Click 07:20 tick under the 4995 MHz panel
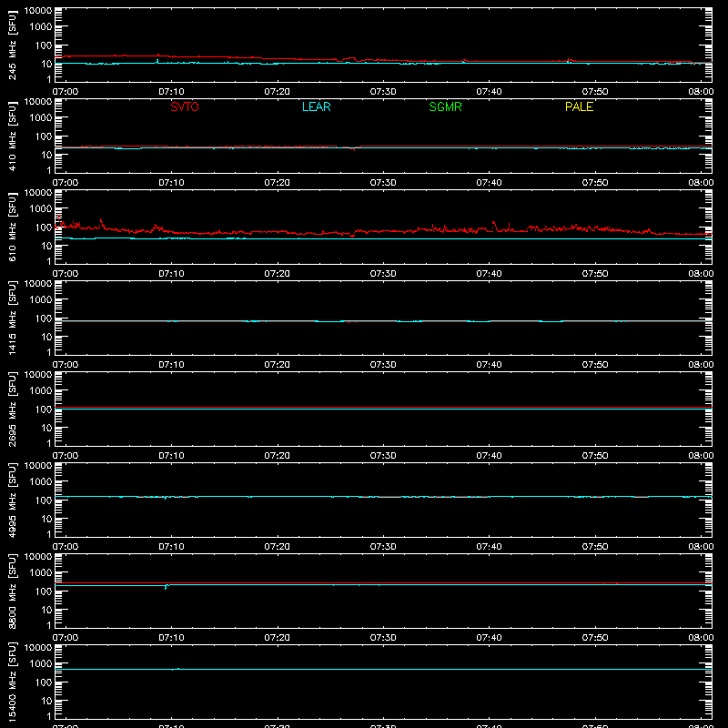 click(x=278, y=547)
